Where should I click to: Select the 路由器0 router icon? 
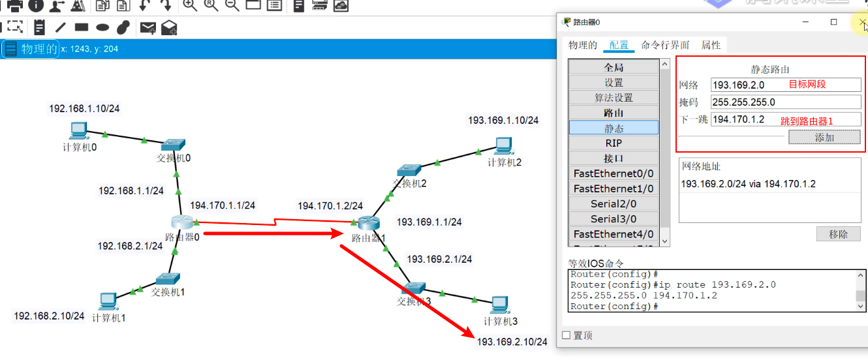(x=183, y=223)
